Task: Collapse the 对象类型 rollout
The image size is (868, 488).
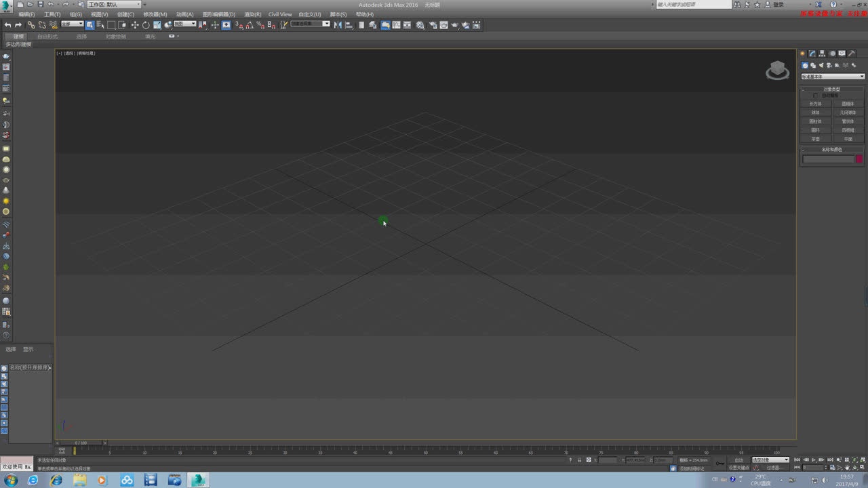Action: point(833,89)
